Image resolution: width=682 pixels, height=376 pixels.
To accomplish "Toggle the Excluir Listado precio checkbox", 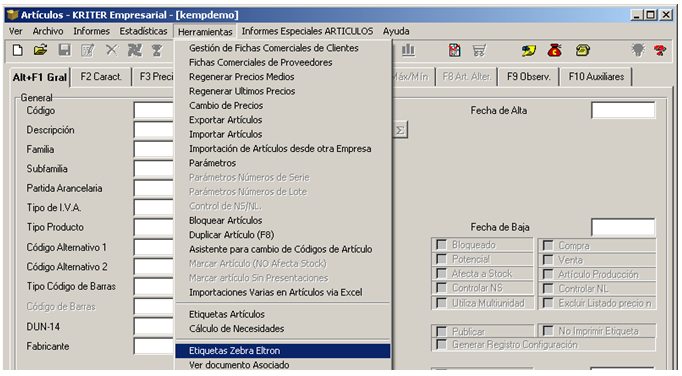I will (x=548, y=303).
